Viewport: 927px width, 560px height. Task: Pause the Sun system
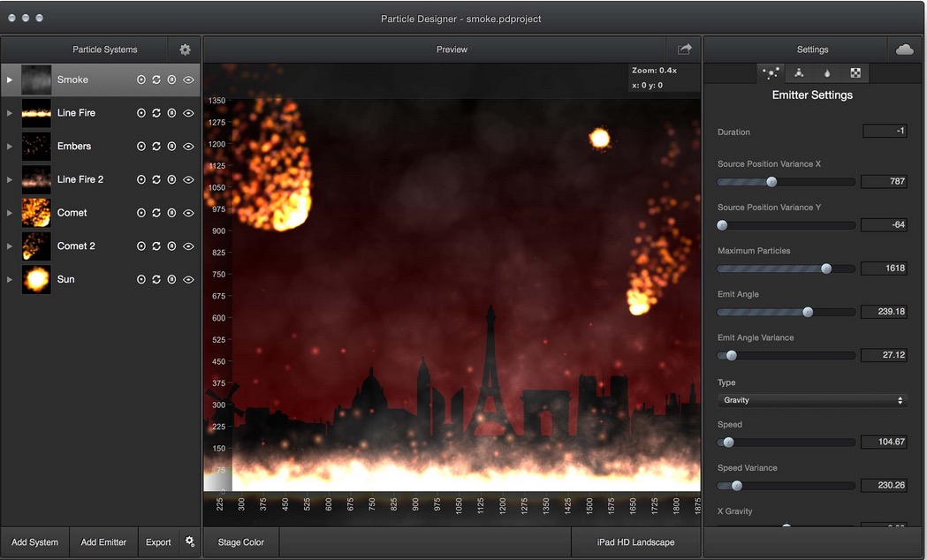[171, 279]
